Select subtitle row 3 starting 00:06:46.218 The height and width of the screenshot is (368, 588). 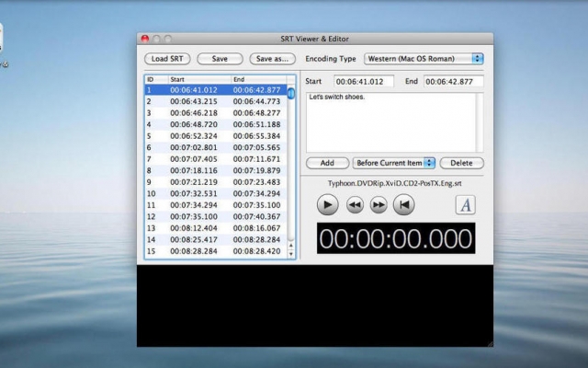point(216,113)
